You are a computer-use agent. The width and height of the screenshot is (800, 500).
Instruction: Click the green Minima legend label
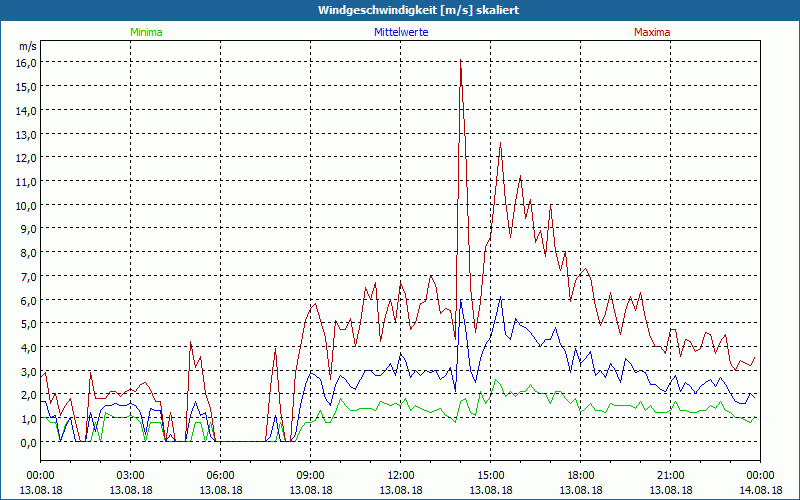click(x=146, y=32)
